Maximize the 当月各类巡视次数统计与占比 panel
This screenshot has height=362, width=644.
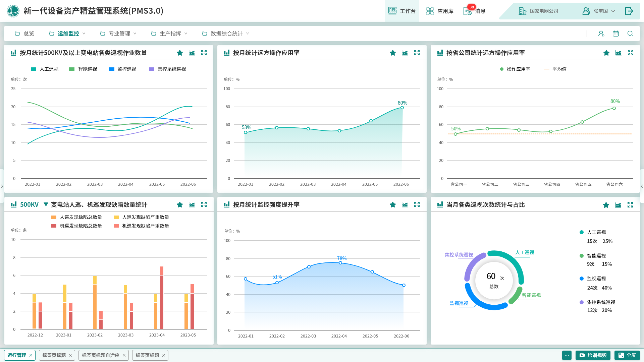click(630, 205)
